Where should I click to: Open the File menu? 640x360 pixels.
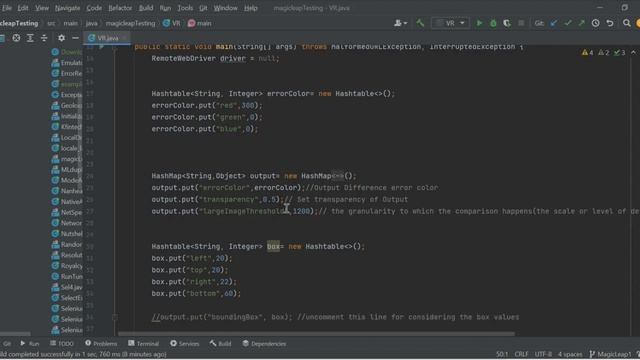tap(7, 8)
